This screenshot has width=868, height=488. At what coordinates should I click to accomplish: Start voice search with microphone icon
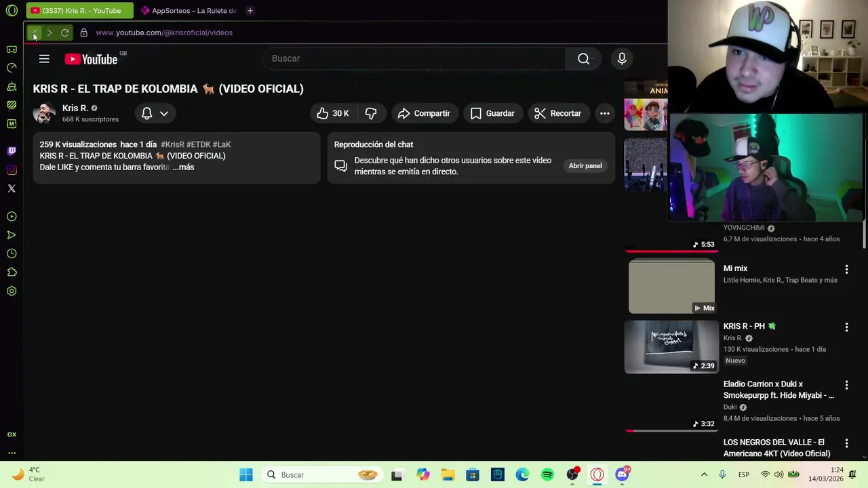pos(622,59)
